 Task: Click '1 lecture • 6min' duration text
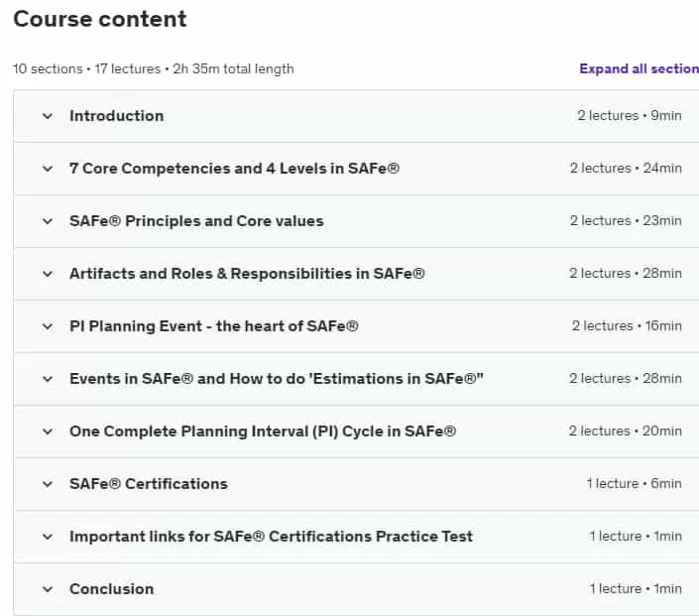(x=634, y=483)
